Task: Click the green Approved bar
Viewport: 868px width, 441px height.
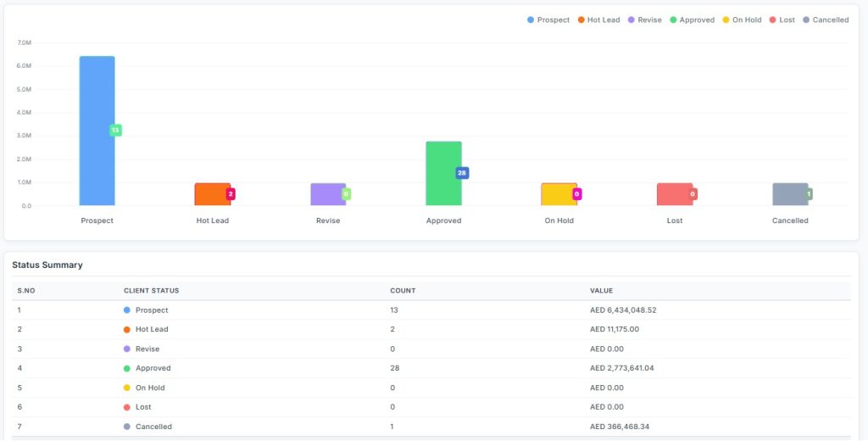Action: (443, 173)
